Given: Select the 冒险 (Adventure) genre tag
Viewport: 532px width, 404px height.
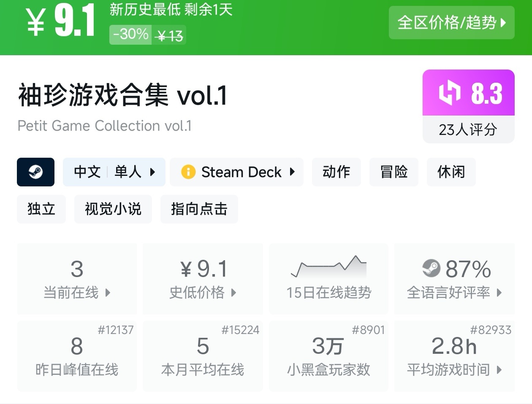Looking at the screenshot, I should 394,172.
